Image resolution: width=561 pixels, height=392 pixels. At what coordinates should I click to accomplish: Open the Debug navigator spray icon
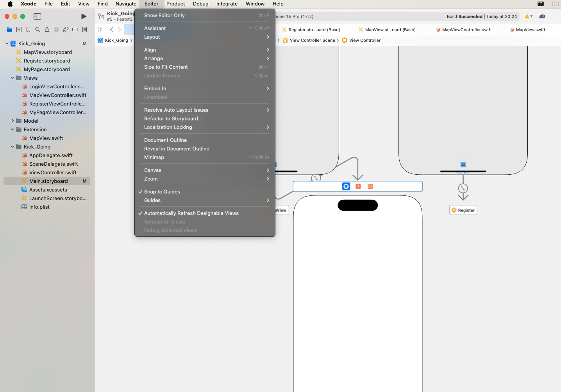pos(66,30)
